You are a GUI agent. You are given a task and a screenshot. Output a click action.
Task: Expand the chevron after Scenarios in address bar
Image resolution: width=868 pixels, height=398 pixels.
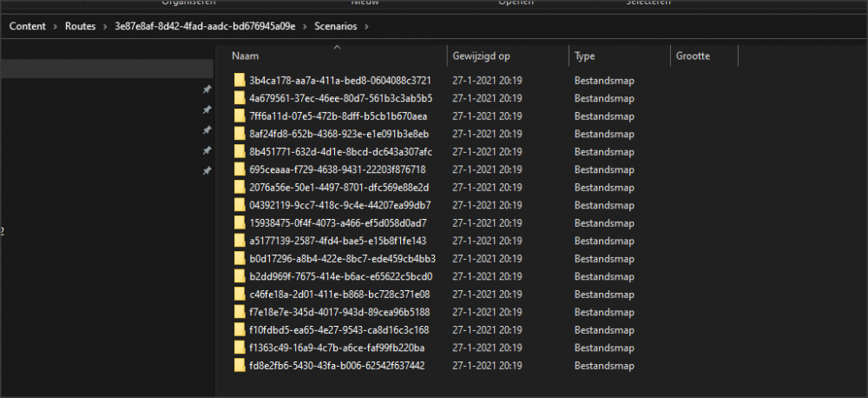(x=367, y=26)
